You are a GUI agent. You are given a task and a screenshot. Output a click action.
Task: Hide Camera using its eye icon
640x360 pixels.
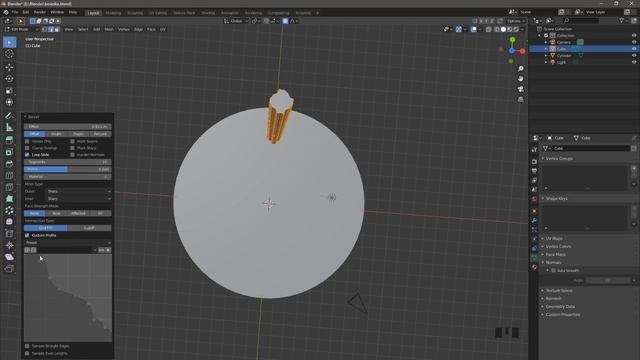(634, 42)
